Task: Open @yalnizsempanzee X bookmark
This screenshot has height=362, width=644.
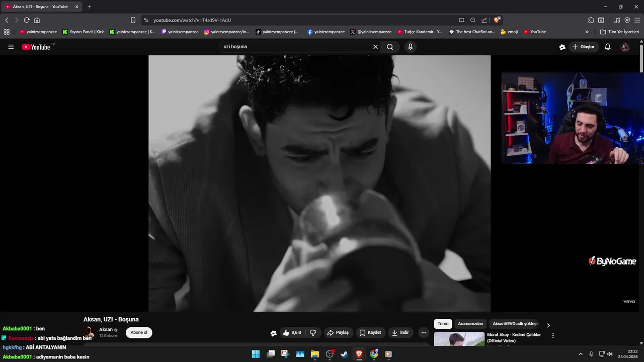Action: click(371, 32)
